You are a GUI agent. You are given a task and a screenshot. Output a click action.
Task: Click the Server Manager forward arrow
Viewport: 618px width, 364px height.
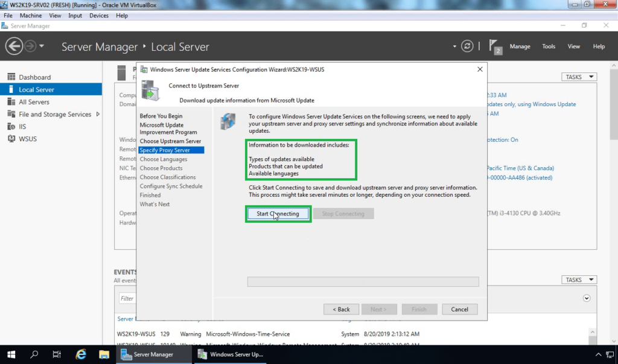click(30, 46)
